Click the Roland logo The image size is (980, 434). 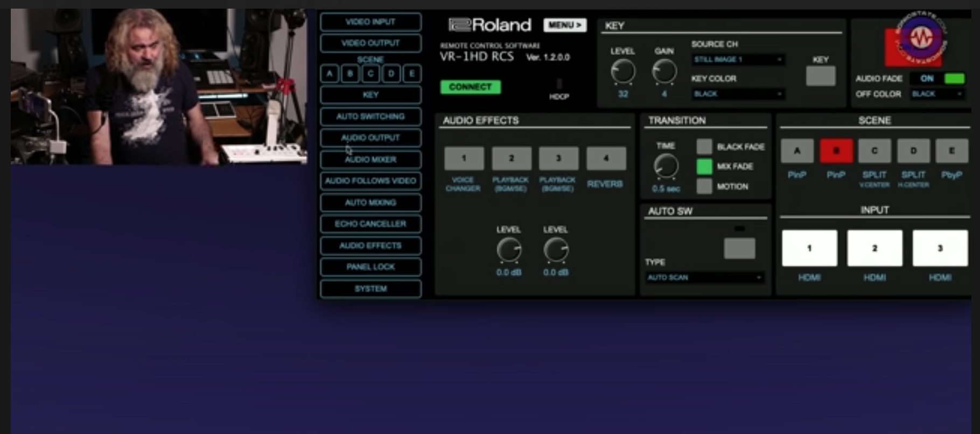[490, 25]
